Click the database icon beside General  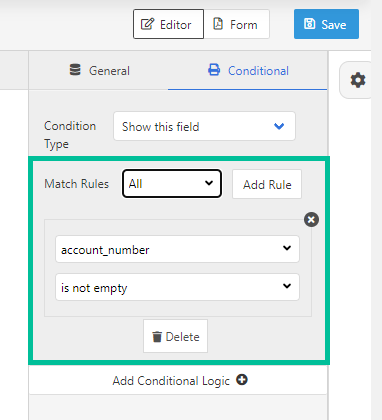click(x=75, y=70)
